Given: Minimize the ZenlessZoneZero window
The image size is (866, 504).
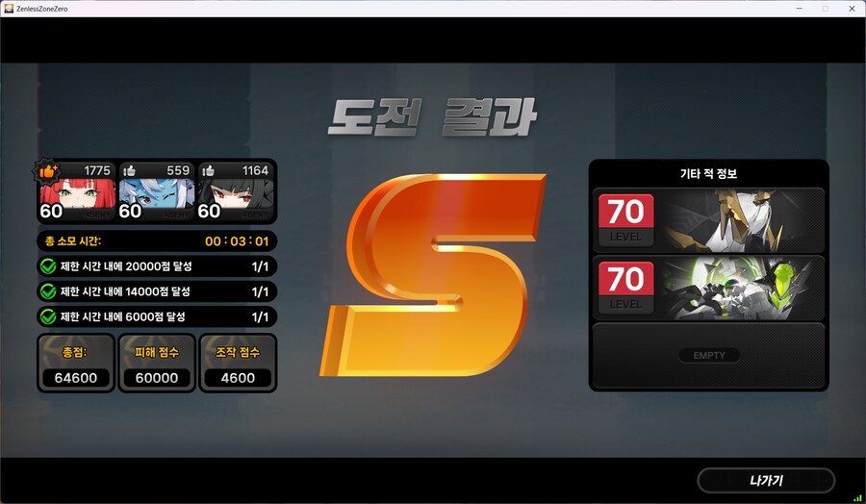Looking at the screenshot, I should tap(800, 9).
